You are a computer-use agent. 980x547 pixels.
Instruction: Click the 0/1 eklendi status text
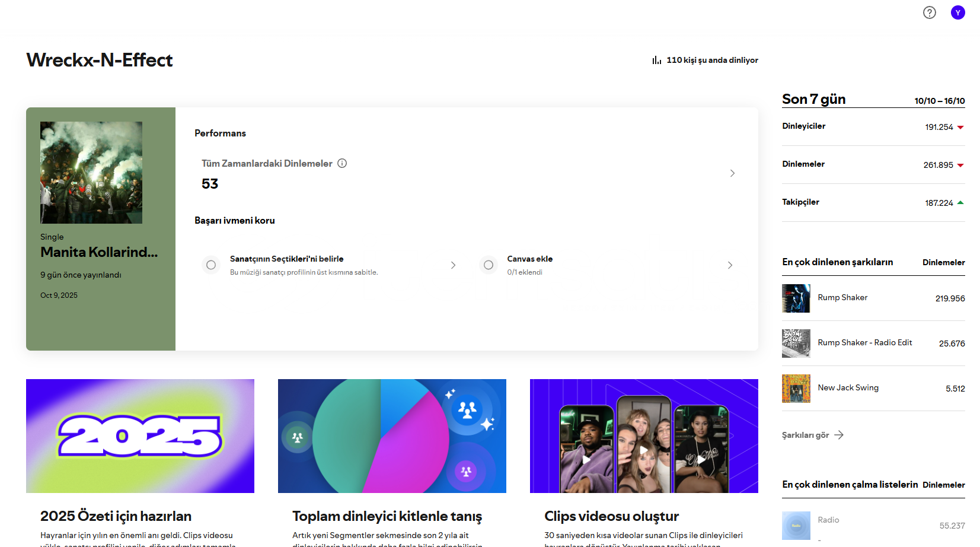coord(525,272)
